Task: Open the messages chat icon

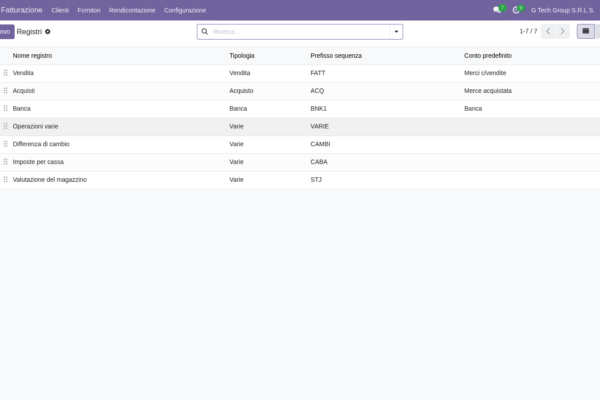Action: pos(497,10)
